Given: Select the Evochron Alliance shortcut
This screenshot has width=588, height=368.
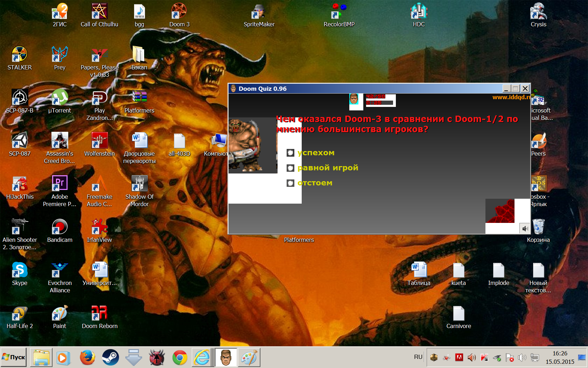Looking at the screenshot, I should [x=59, y=278].
